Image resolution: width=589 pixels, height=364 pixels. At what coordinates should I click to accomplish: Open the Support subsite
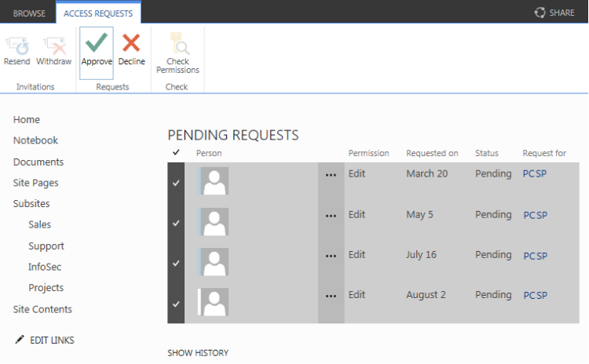(46, 246)
